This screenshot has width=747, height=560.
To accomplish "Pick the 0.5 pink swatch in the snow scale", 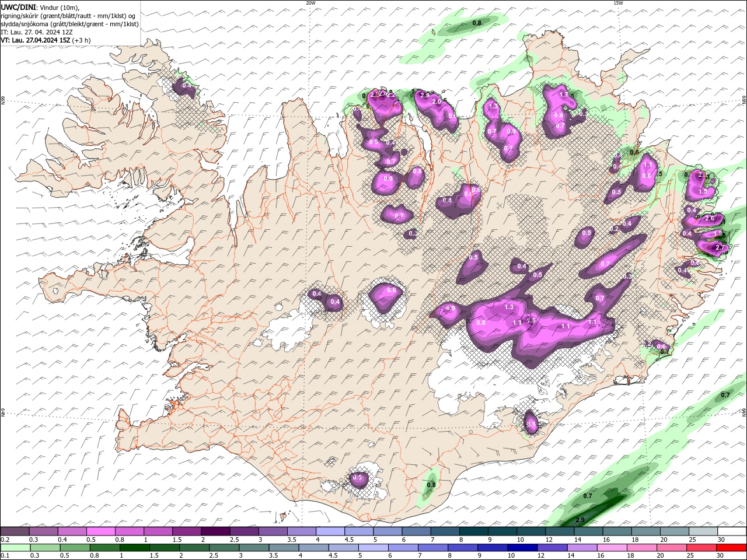I will [x=100, y=531].
